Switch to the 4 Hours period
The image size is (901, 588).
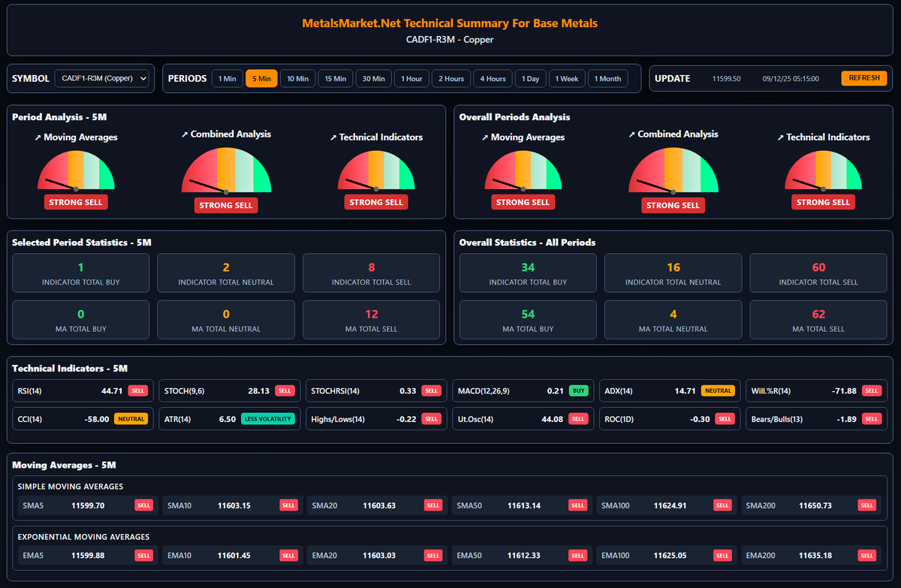[493, 78]
